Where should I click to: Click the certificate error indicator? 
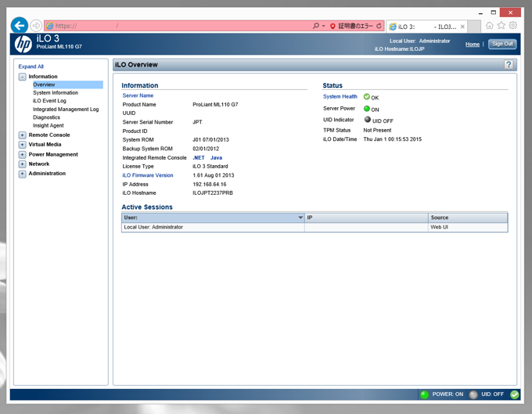click(x=351, y=26)
